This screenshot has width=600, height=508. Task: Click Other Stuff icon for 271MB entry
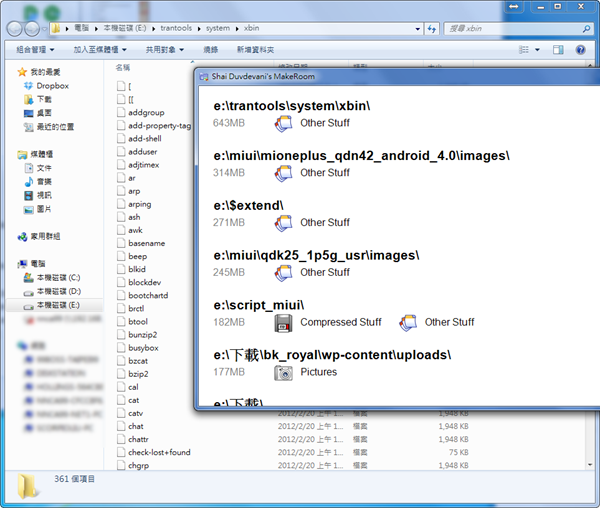tap(283, 223)
